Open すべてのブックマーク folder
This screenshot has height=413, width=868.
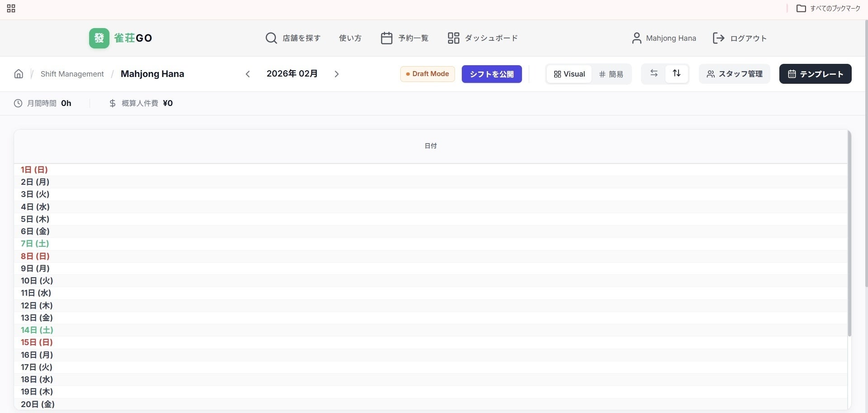pyautogui.click(x=828, y=9)
